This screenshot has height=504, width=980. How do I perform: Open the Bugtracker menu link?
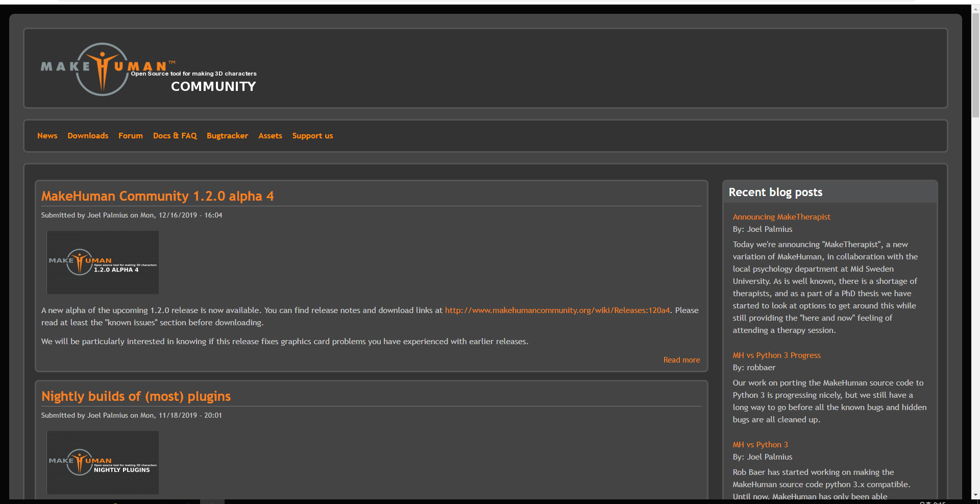[x=227, y=136]
